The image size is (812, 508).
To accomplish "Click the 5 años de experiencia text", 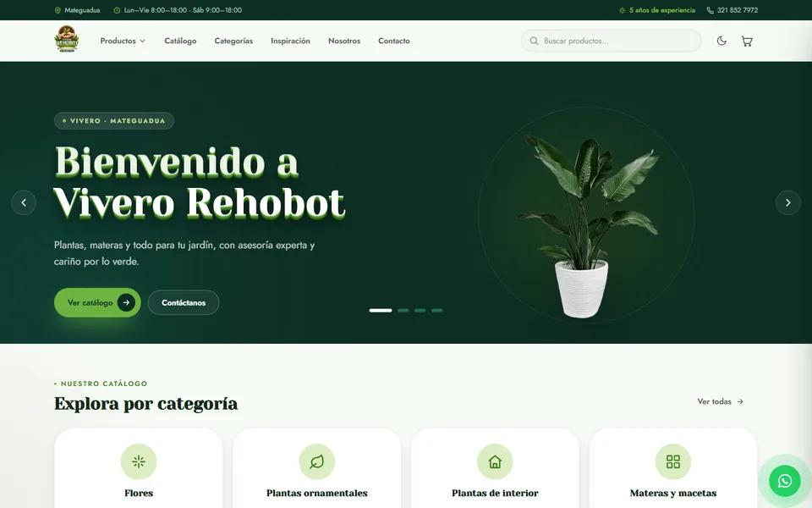I will 661,10.
